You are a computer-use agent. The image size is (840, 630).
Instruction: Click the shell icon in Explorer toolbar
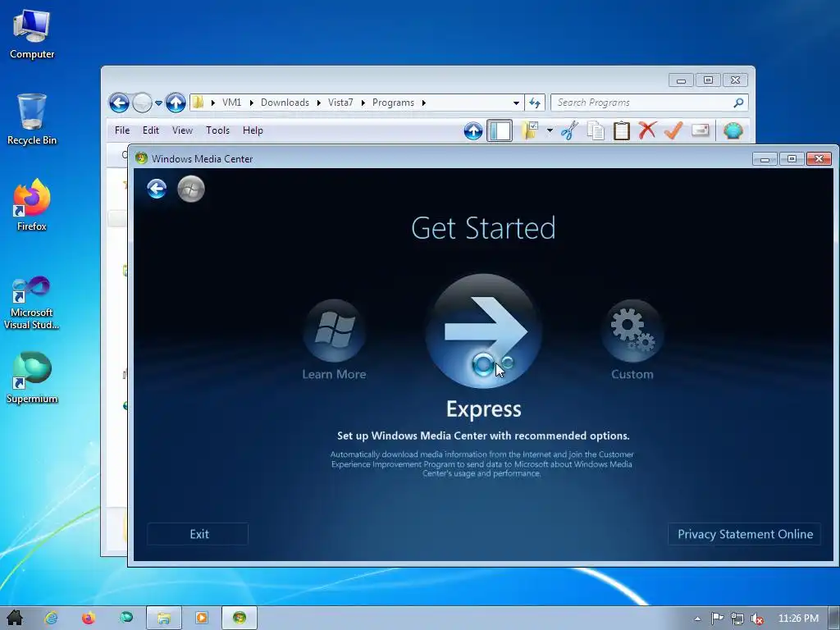click(x=733, y=130)
